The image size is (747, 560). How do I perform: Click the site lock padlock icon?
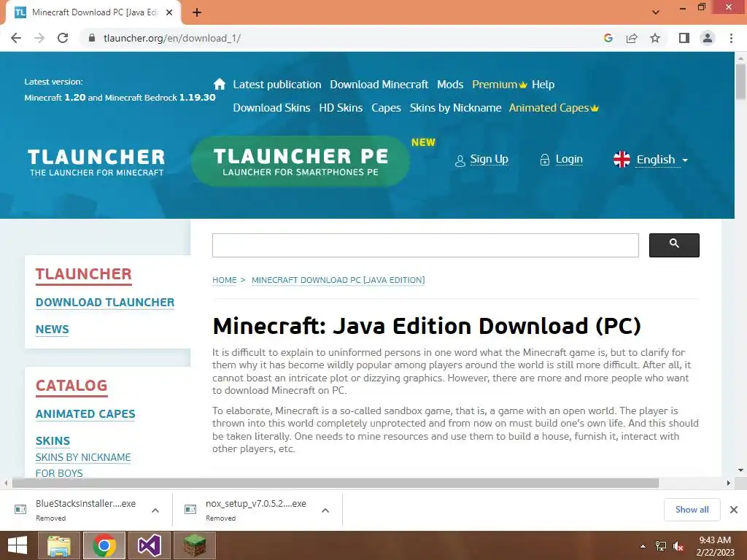coord(92,38)
